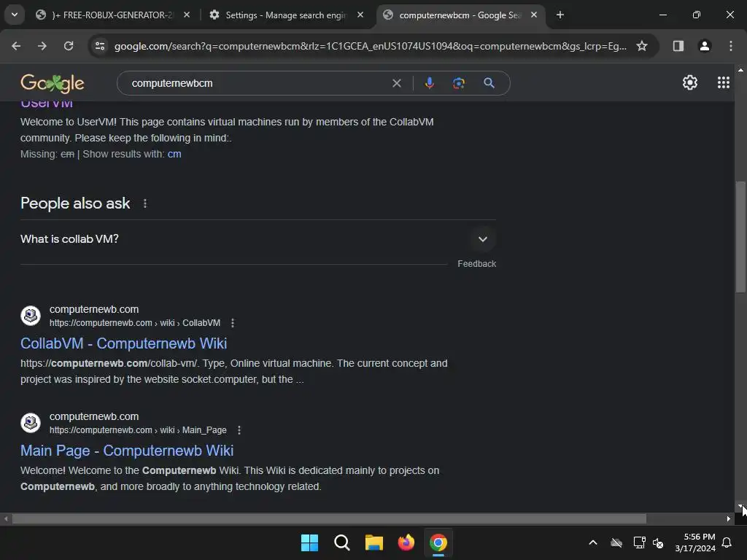Screen dimensions: 747x560
Task: Go back to previous page
Action: click(16, 46)
